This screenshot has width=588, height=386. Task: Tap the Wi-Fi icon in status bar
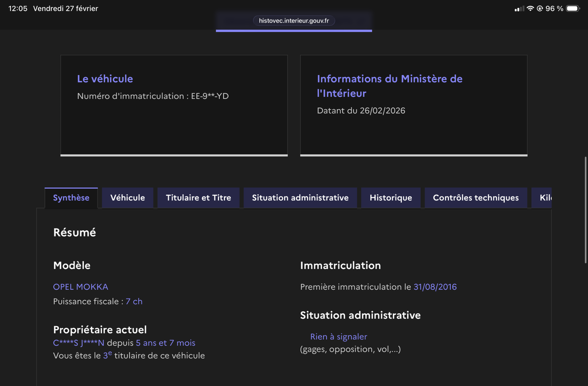pos(530,9)
